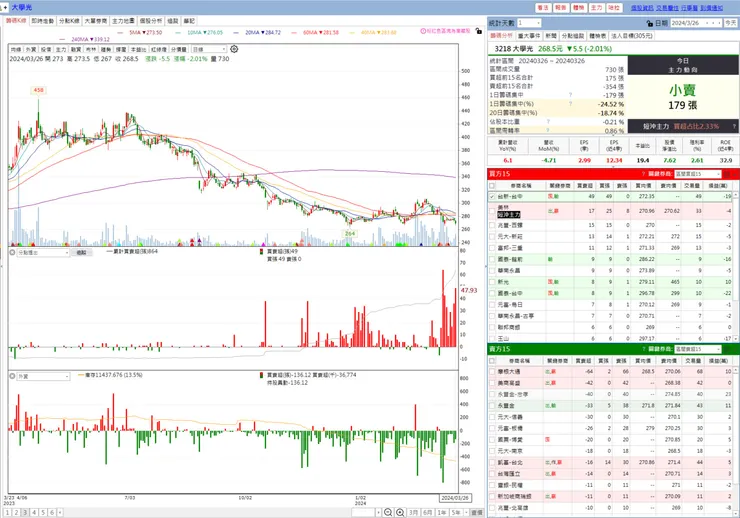This screenshot has width=740, height=518.
Task: Open the 統計天數 dropdown
Action: point(529,23)
